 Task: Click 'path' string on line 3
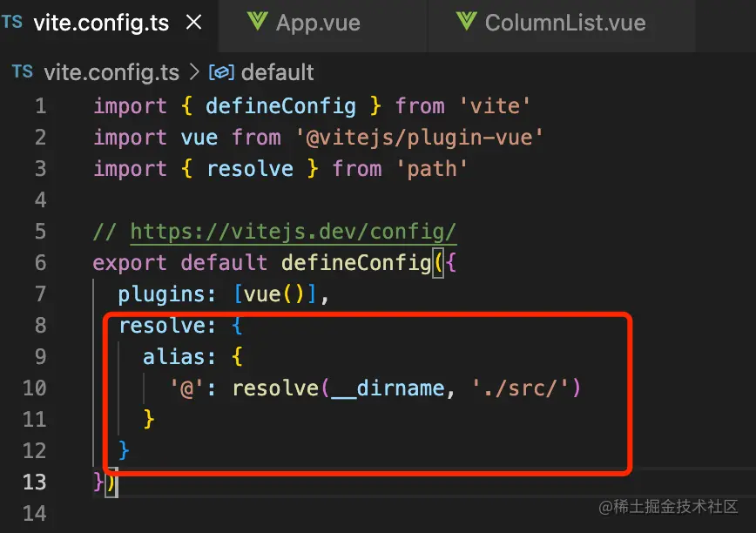[x=431, y=169]
